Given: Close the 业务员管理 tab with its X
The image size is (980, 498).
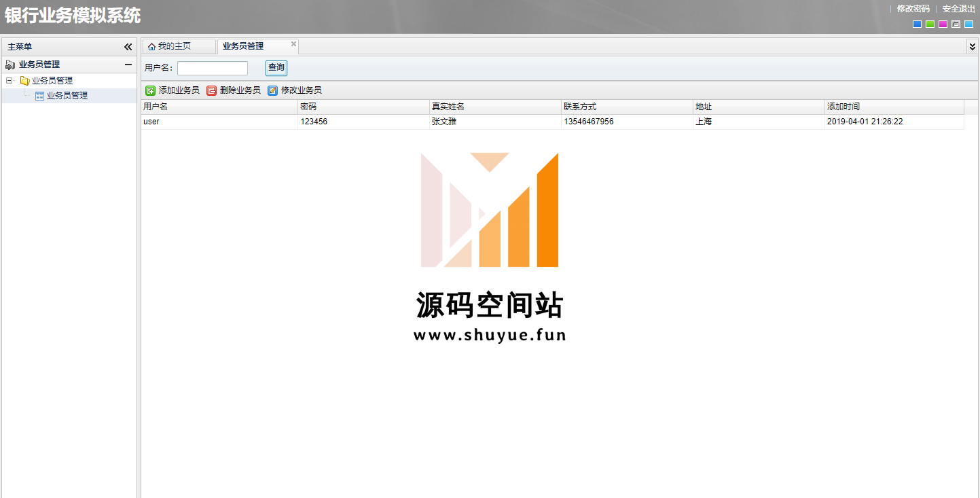Looking at the screenshot, I should (x=293, y=43).
